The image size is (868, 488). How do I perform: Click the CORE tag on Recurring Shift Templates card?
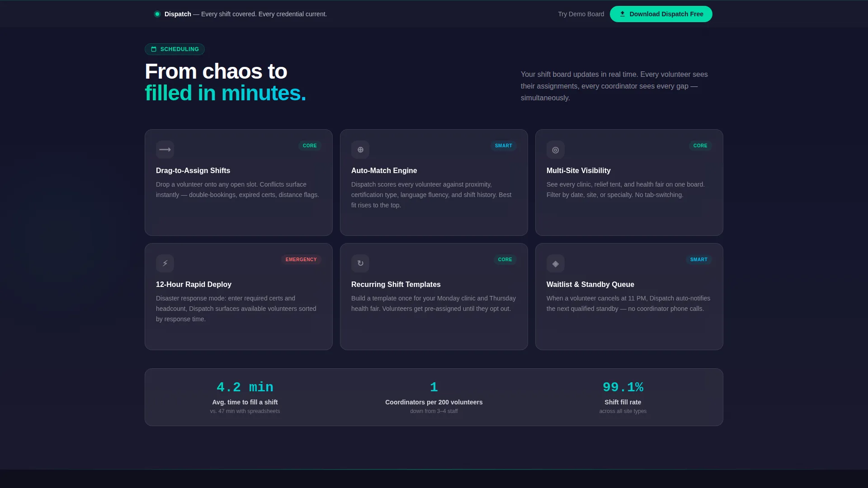click(505, 259)
